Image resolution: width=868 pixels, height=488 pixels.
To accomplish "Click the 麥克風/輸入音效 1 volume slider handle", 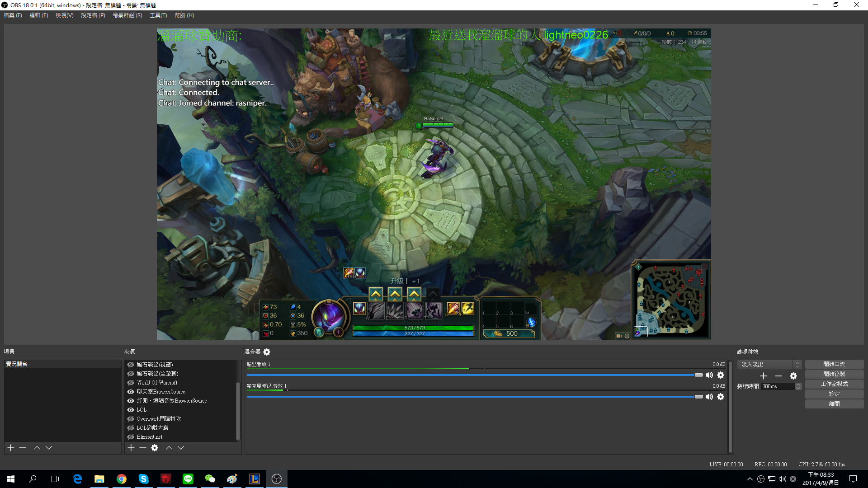I will (x=699, y=397).
